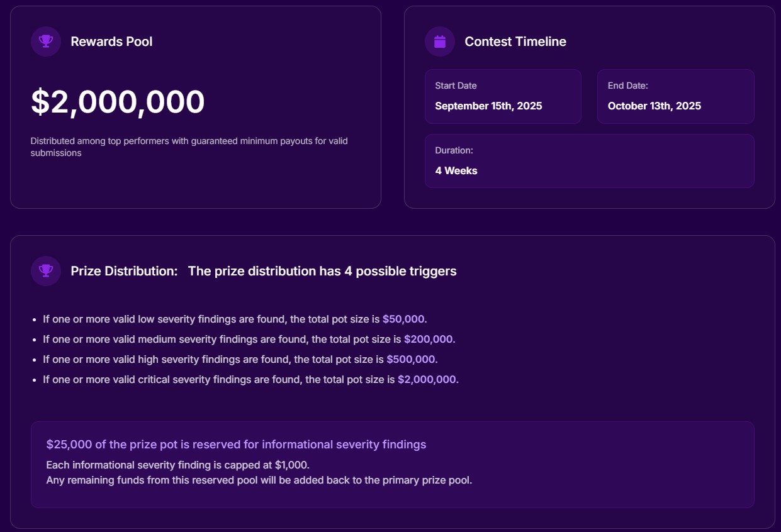Click October 13th, 2025 date text

click(x=655, y=106)
